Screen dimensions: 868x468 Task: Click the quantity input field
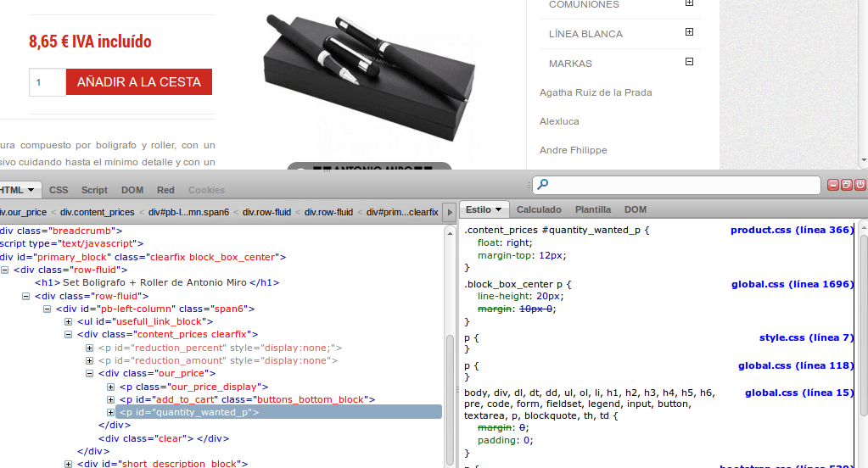[47, 82]
